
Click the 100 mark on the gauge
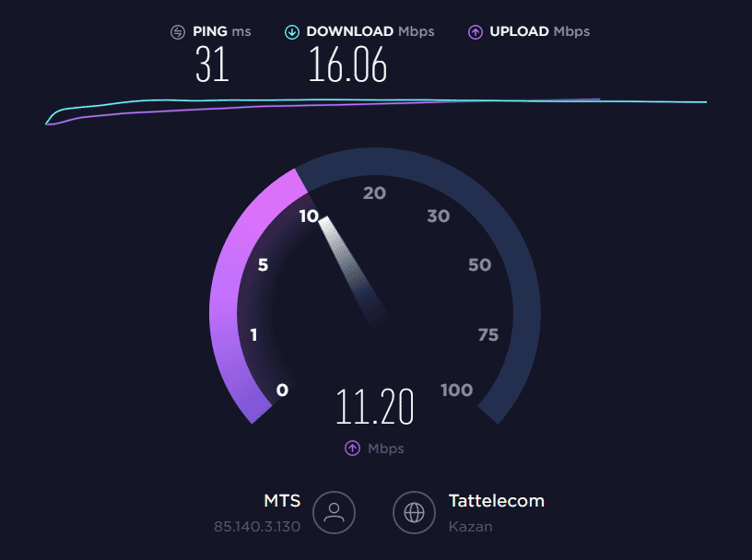pyautogui.click(x=456, y=390)
